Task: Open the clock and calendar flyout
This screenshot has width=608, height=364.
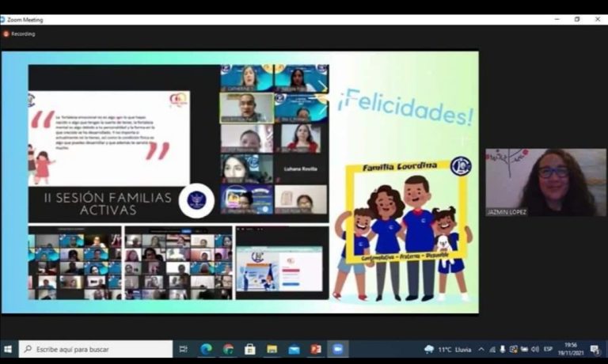Action: [x=570, y=349]
